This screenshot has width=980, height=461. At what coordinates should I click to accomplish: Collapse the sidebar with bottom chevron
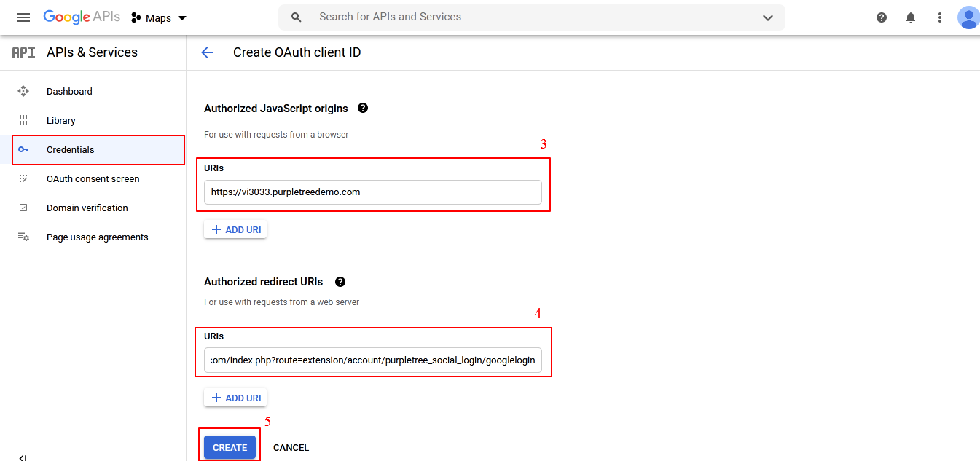(23, 457)
